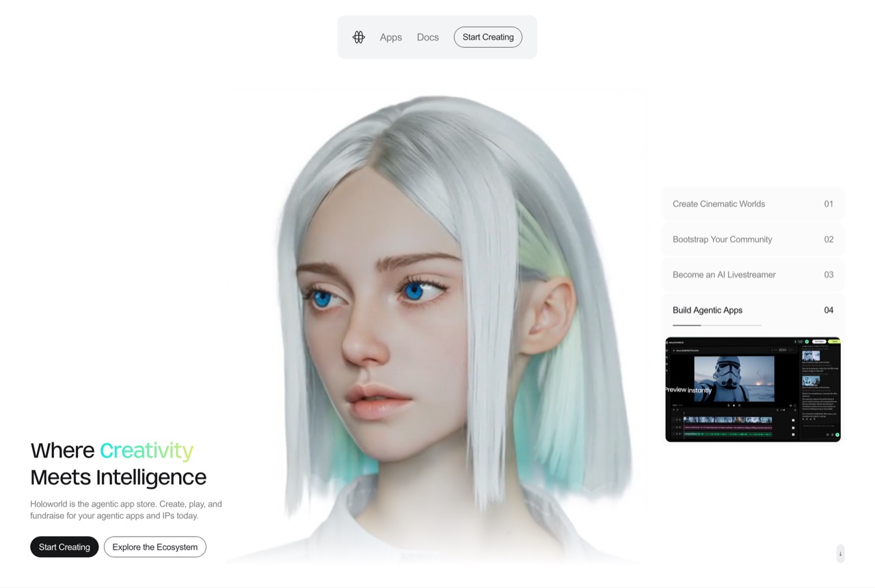Screen dimensions: 875x588
Task: Click the progress bar under Build Agentic Apps
Action: pyautogui.click(x=716, y=325)
